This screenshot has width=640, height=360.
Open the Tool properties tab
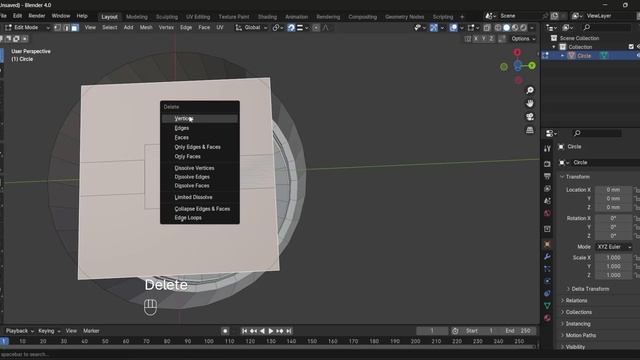click(x=547, y=149)
